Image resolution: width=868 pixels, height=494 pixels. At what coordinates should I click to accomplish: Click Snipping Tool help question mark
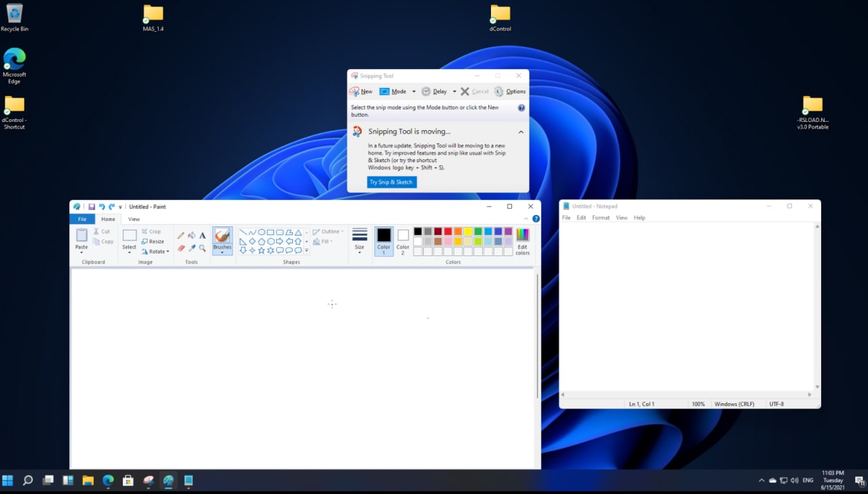pyautogui.click(x=521, y=108)
